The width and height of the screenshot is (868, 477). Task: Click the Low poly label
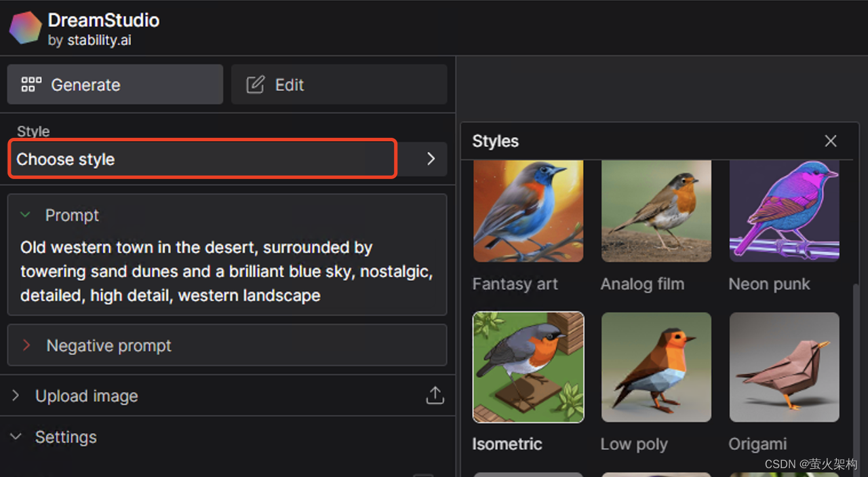634,444
